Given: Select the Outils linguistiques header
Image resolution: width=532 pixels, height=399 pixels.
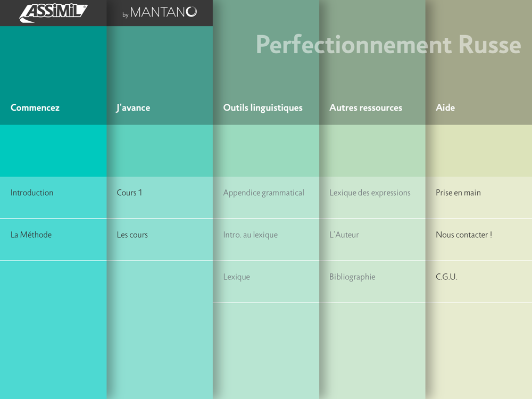Looking at the screenshot, I should tap(263, 108).
